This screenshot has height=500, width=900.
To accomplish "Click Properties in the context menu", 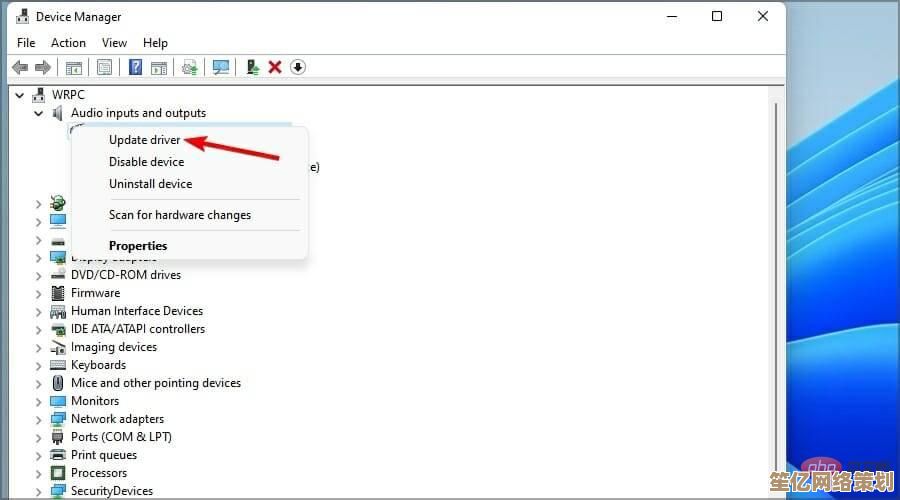I will click(x=138, y=246).
